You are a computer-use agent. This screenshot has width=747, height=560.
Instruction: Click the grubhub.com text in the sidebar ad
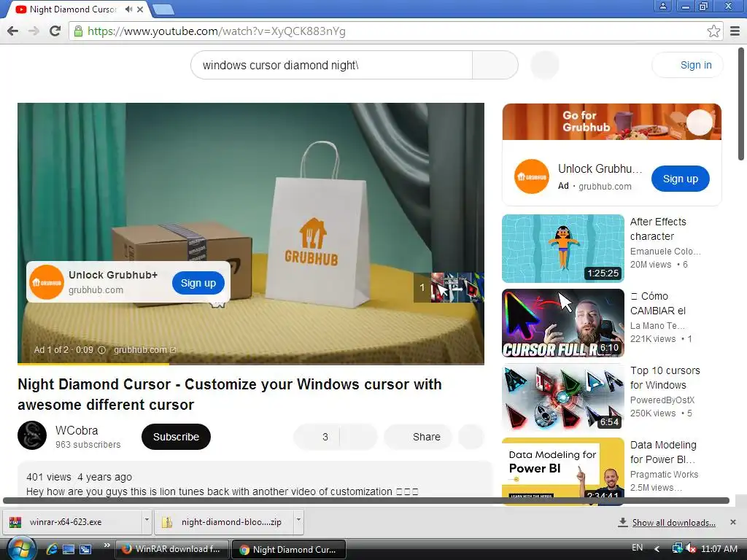click(x=605, y=187)
